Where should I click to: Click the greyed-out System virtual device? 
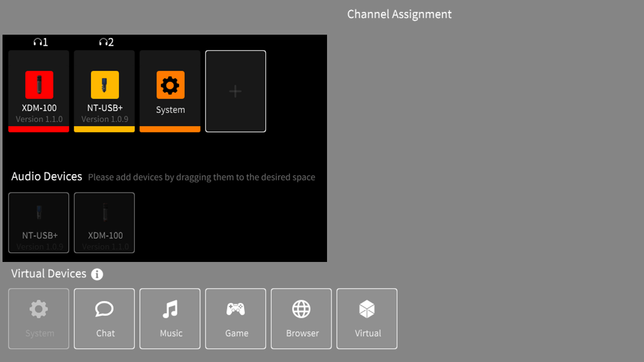pyautogui.click(x=39, y=319)
